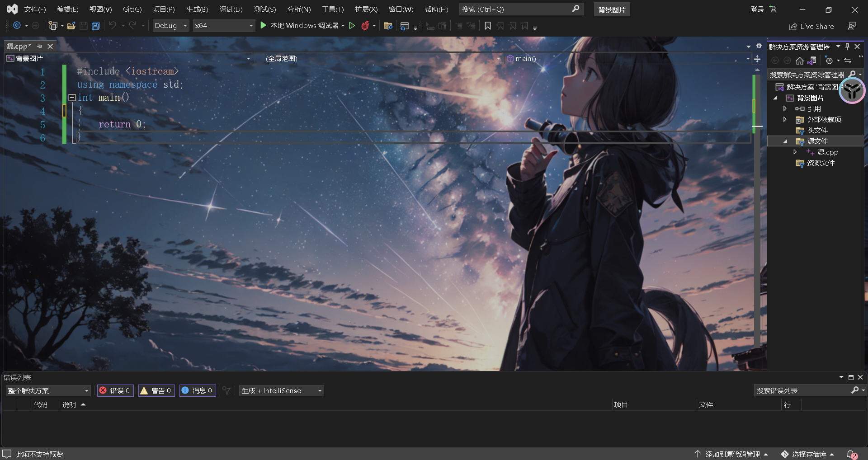Click the Find in Files folder-search icon
The width and height of the screenshot is (868, 460).
coord(387,26)
